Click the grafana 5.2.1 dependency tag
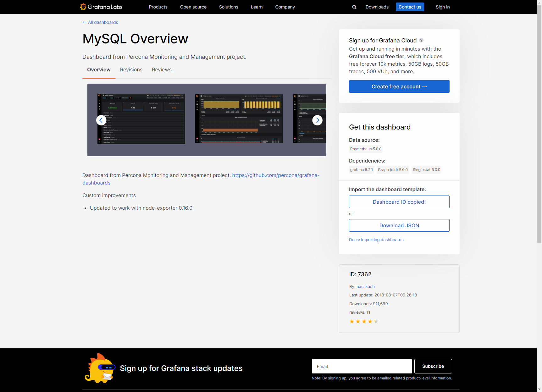This screenshot has height=392, width=542. click(362, 170)
